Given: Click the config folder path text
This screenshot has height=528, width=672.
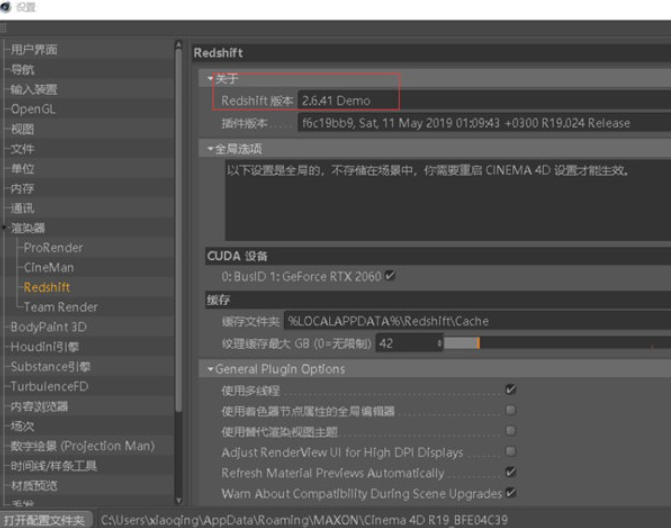Looking at the screenshot, I should [x=304, y=520].
